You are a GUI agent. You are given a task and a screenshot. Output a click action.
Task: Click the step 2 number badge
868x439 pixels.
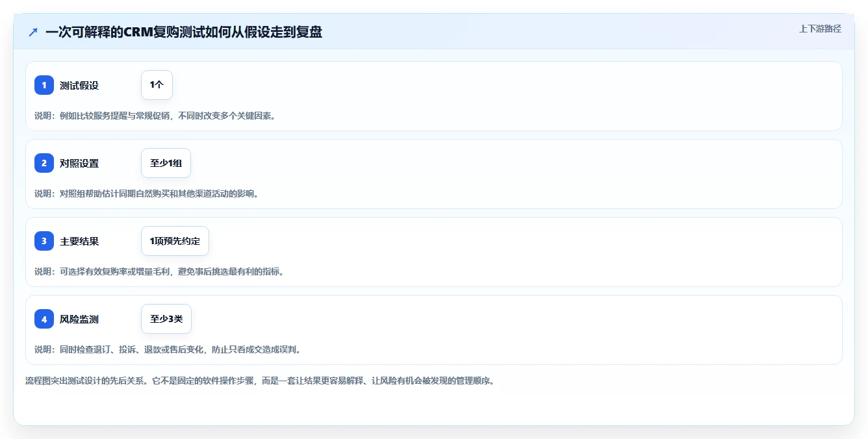click(44, 163)
